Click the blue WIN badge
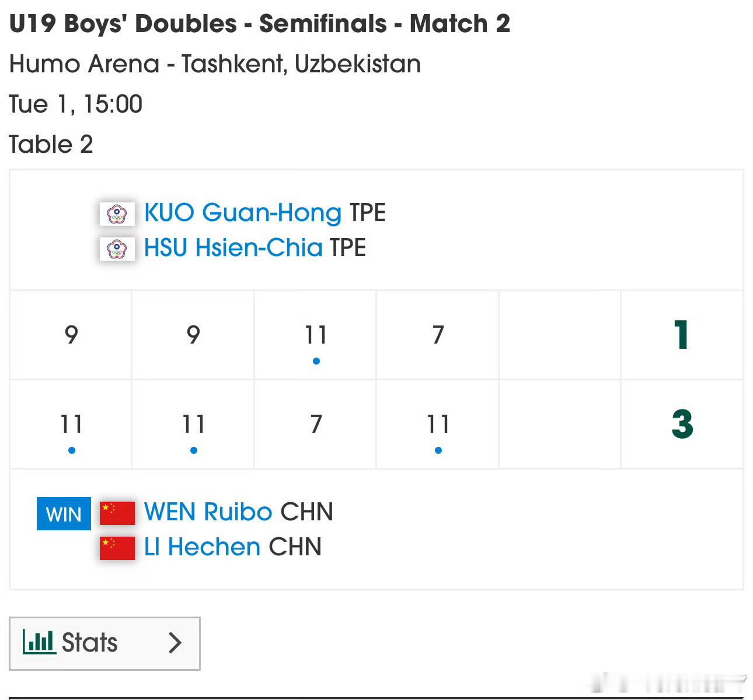The height and width of the screenshot is (700, 753). (64, 514)
